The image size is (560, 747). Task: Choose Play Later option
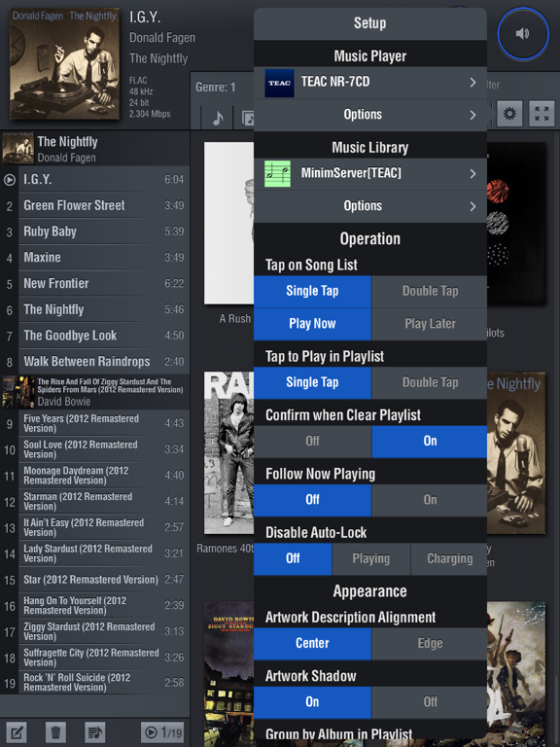(430, 324)
